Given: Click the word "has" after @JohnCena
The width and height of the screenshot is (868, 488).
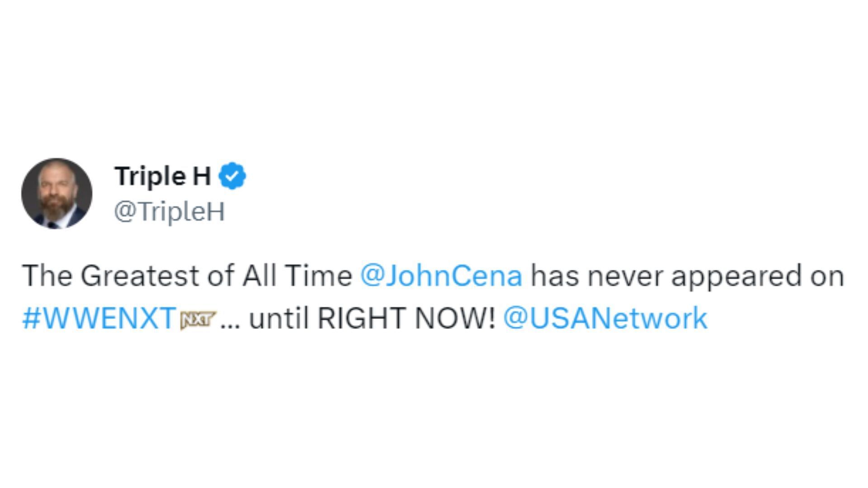Looking at the screenshot, I should tap(554, 276).
